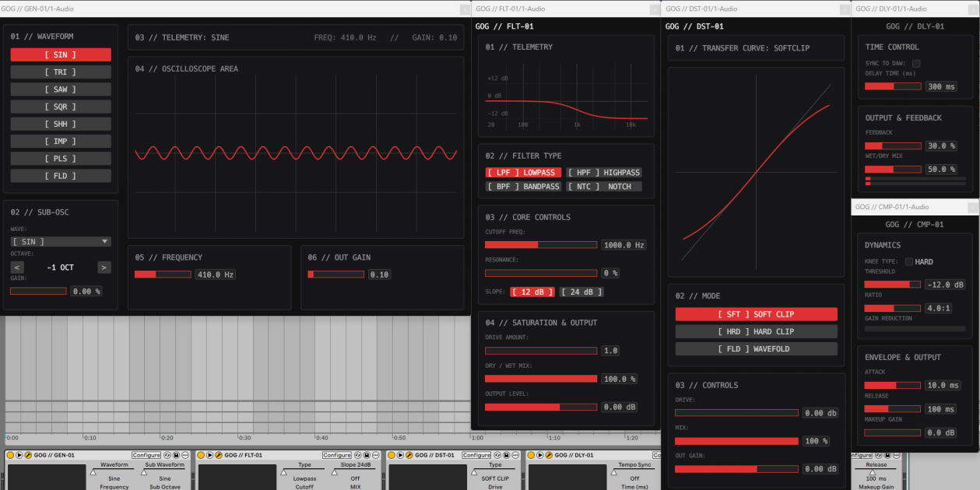This screenshot has width=980, height=490.
Task: Click the DST-01 plug-in wrench icon
Action: [409, 455]
